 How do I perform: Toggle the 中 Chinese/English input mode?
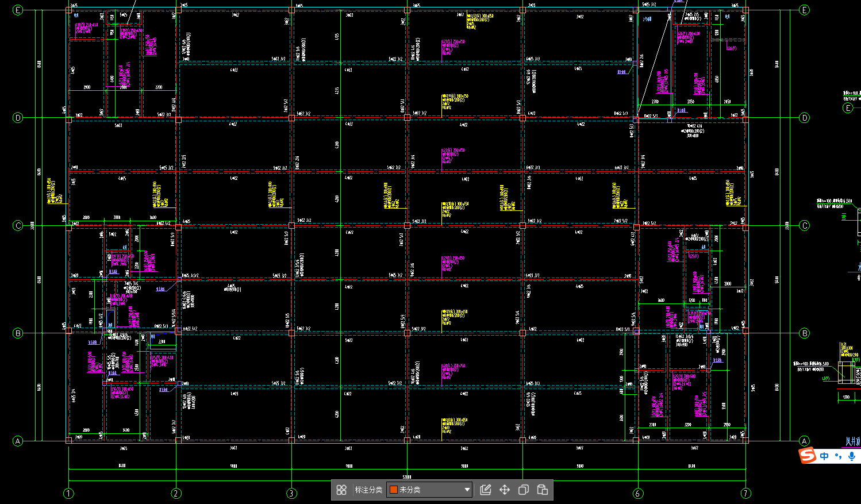tap(825, 456)
